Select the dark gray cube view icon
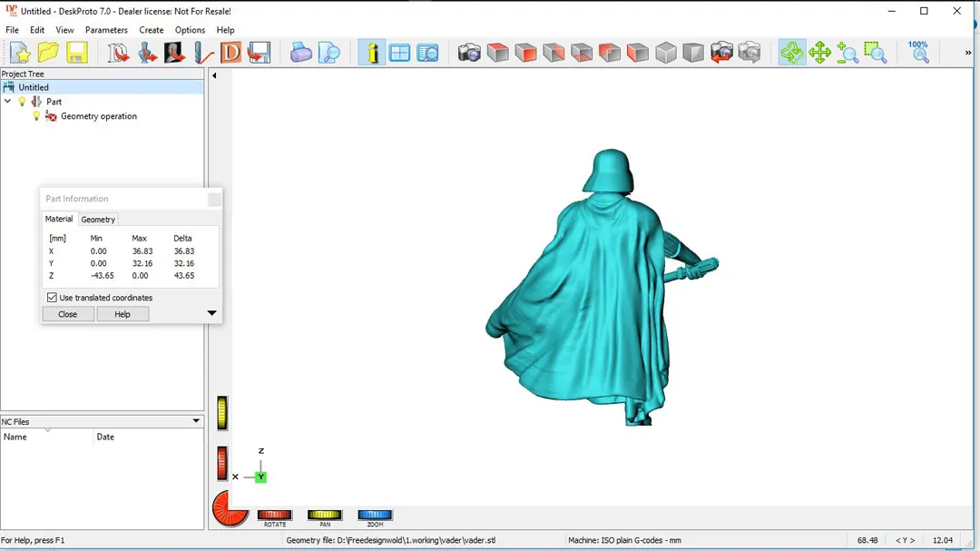The image size is (980, 551). click(x=693, y=53)
